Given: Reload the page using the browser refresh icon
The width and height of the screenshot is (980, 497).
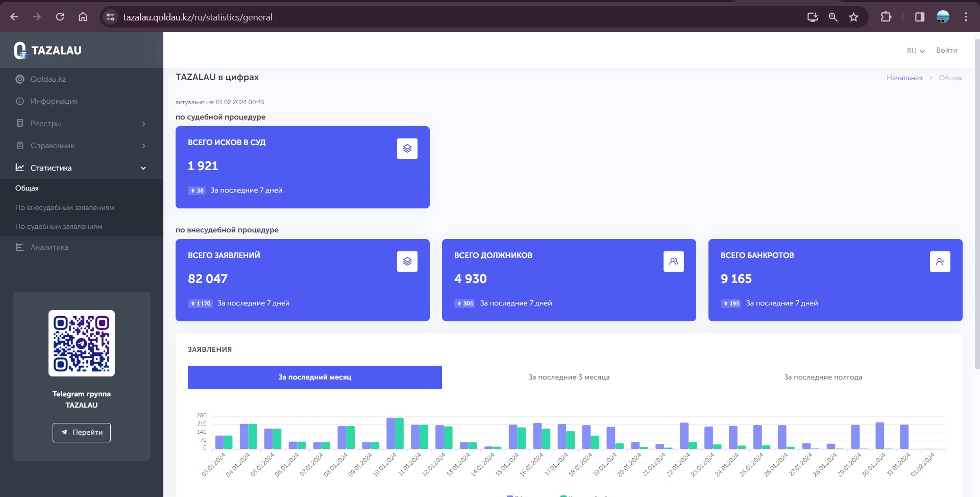Looking at the screenshot, I should 60,17.
